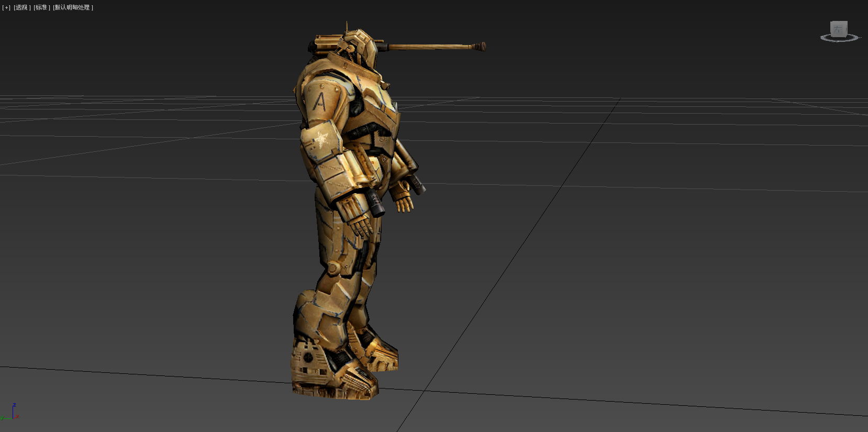This screenshot has height=432, width=868.
Task: Click the black cylinder on the far forearm
Action: 417,184
